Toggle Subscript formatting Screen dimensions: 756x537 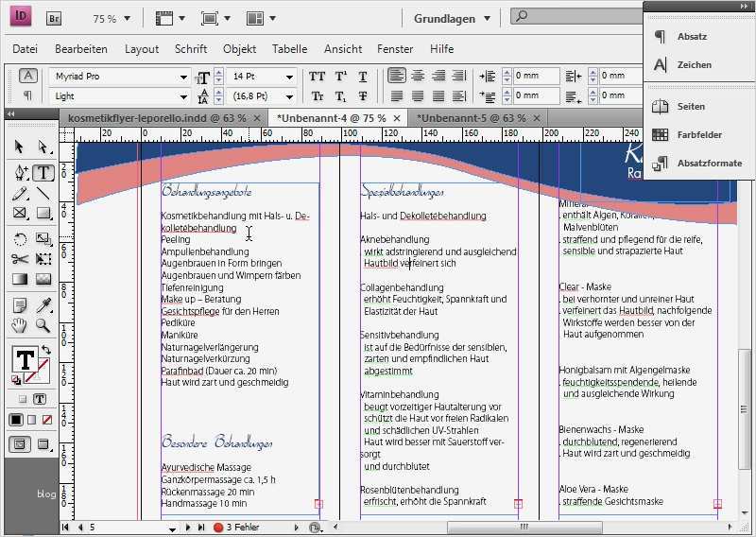[x=340, y=96]
